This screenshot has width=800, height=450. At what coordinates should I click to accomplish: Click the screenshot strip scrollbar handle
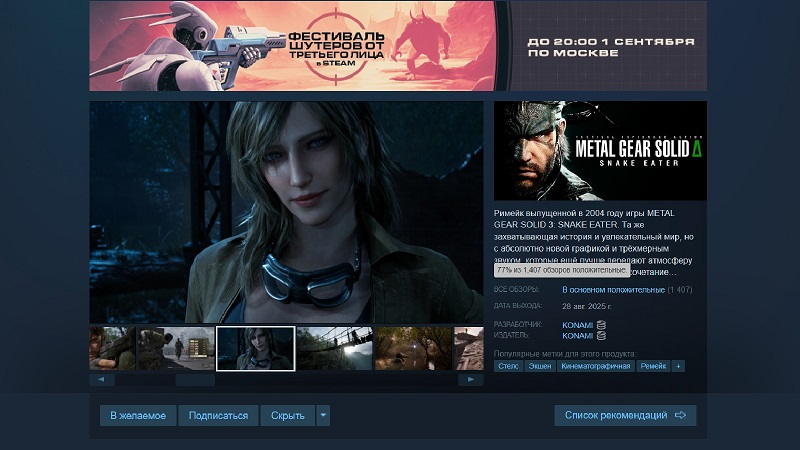(195, 380)
